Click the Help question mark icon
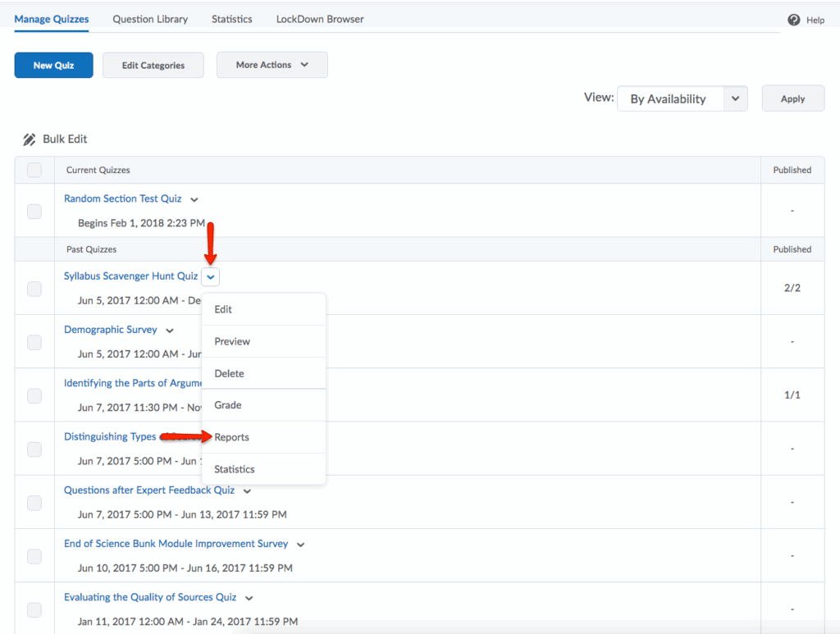 tap(793, 20)
